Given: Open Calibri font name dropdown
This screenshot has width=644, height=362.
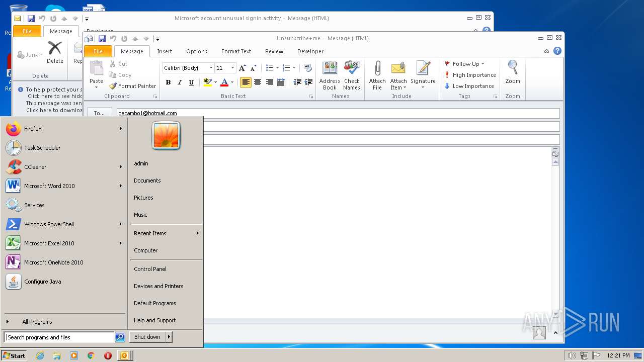Looking at the screenshot, I should tap(211, 68).
